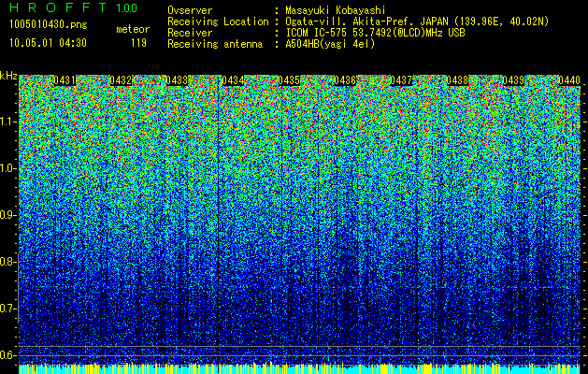Click the 0434 time marker
The height and width of the screenshot is (374, 588).
[x=234, y=80]
